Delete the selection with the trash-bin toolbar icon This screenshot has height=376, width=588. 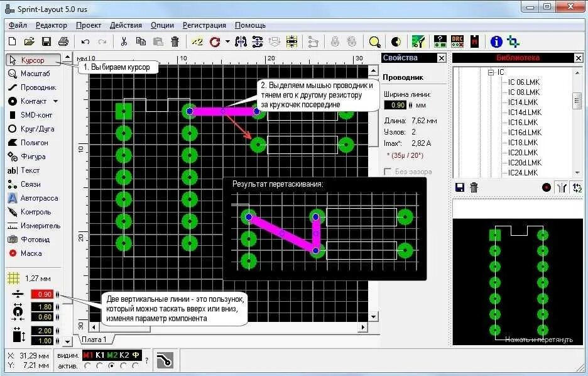175,41
